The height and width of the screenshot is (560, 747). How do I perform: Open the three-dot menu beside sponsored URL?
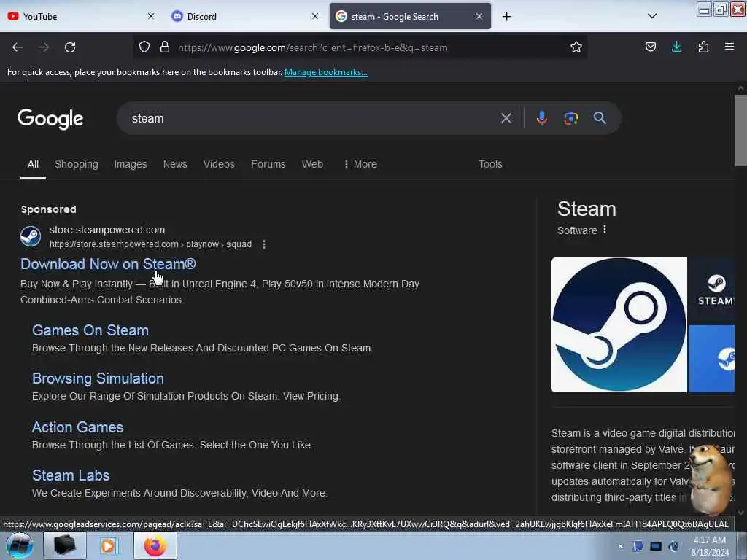(x=264, y=244)
